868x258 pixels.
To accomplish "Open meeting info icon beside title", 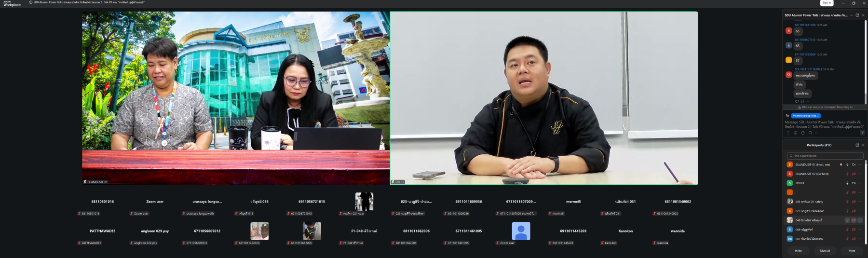I will pos(31,2).
